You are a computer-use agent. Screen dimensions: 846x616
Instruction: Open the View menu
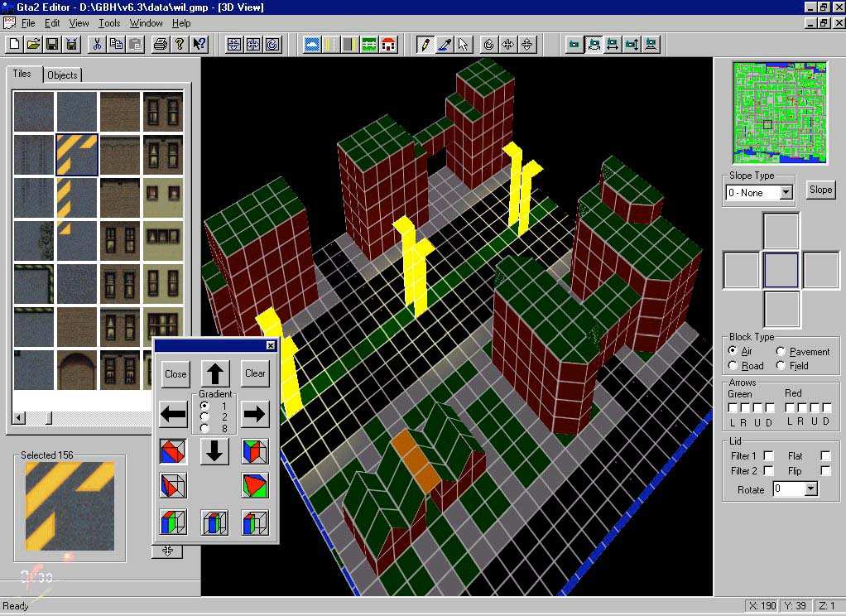tap(79, 23)
